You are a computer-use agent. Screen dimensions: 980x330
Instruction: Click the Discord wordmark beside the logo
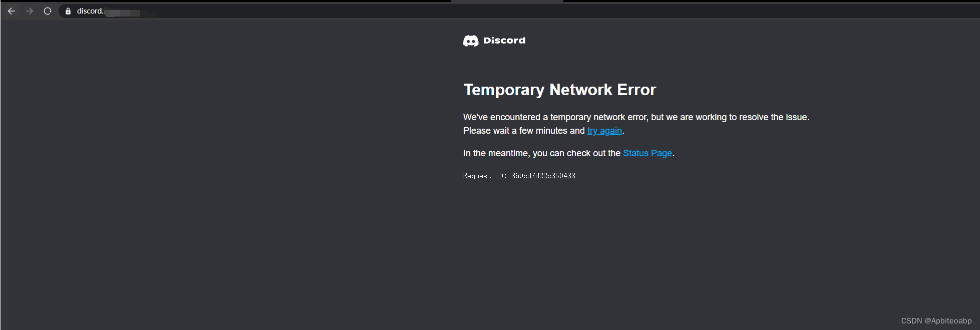504,41
